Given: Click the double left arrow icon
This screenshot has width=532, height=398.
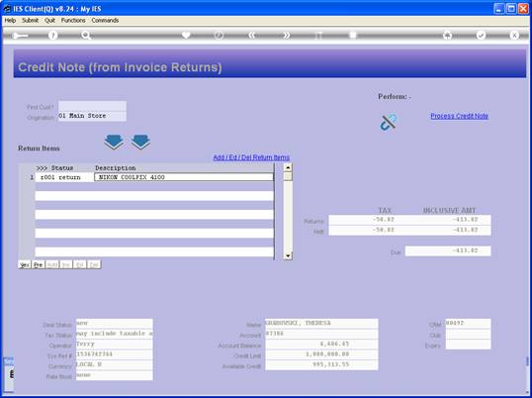Looking at the screenshot, I should pos(252,35).
